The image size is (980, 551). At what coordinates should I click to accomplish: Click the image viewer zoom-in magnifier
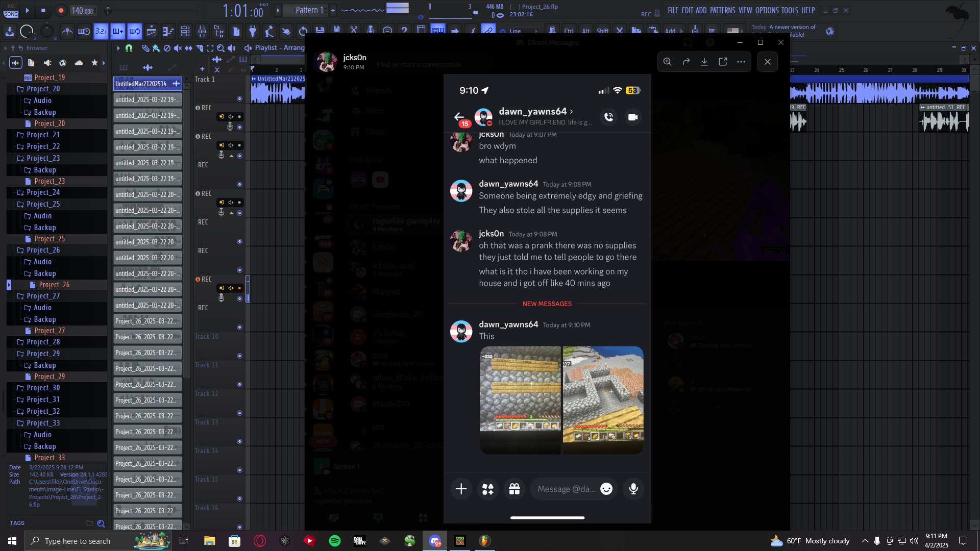click(x=667, y=62)
